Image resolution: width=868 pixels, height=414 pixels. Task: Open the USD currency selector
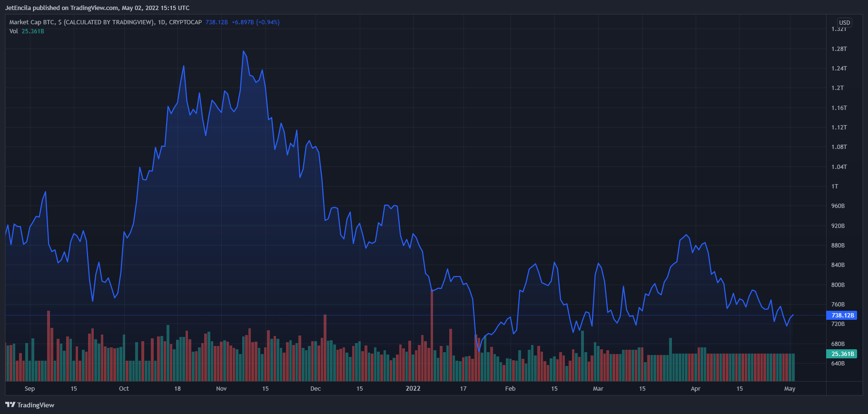coord(844,23)
